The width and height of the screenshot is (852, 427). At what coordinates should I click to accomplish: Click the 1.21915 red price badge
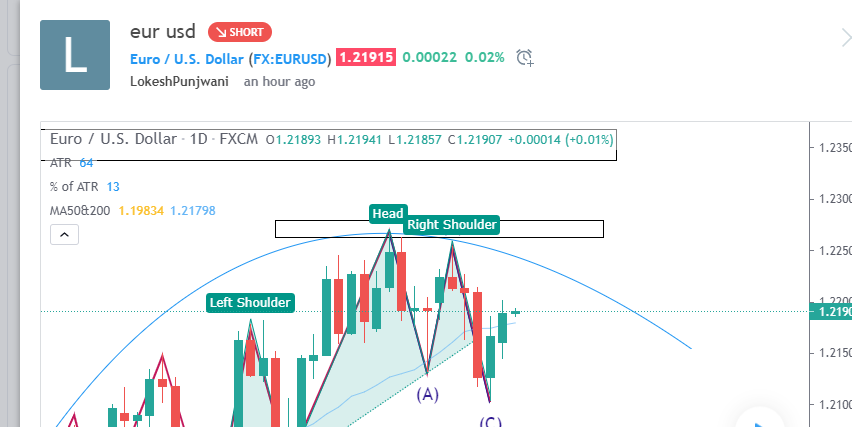[366, 58]
